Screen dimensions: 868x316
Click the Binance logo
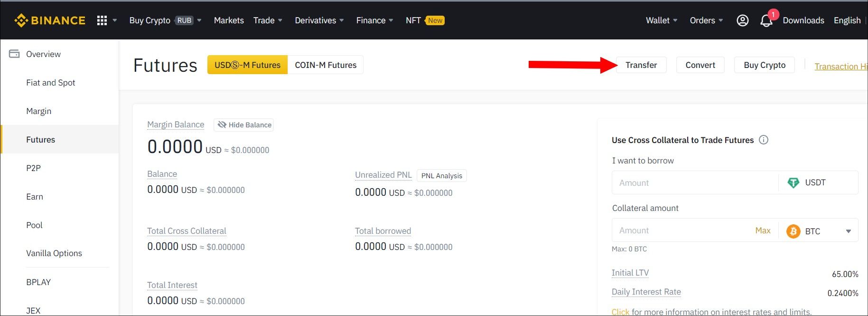(50, 20)
